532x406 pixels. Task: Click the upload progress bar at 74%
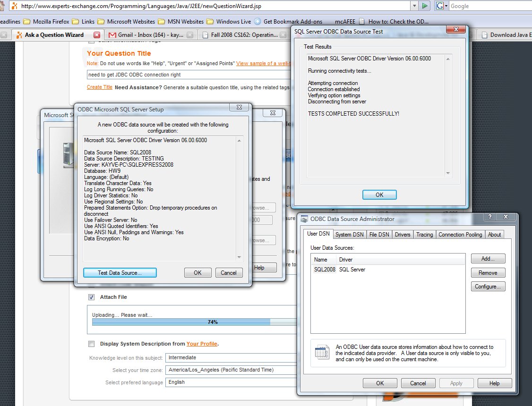point(194,322)
